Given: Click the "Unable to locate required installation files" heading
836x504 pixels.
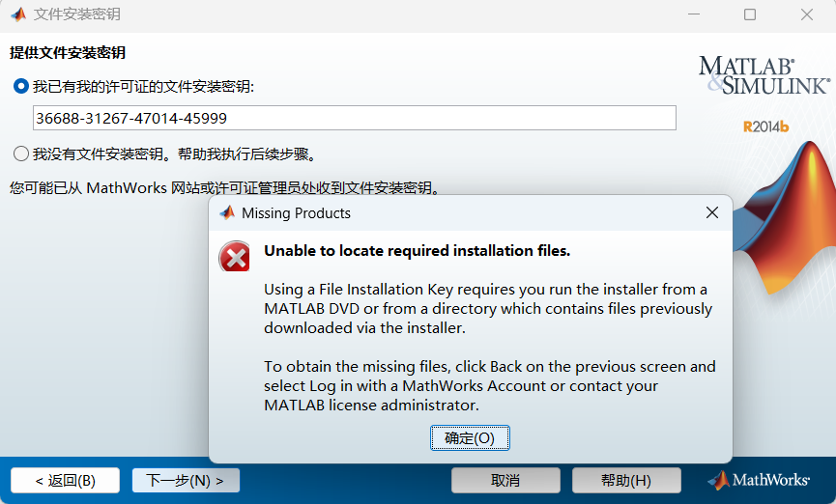Looking at the screenshot, I should click(x=418, y=251).
